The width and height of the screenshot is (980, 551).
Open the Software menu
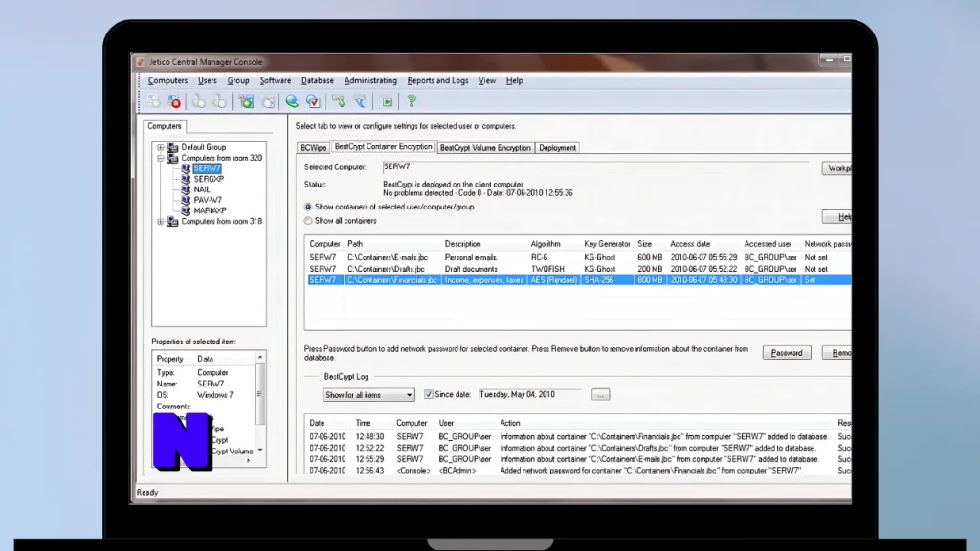pos(276,80)
